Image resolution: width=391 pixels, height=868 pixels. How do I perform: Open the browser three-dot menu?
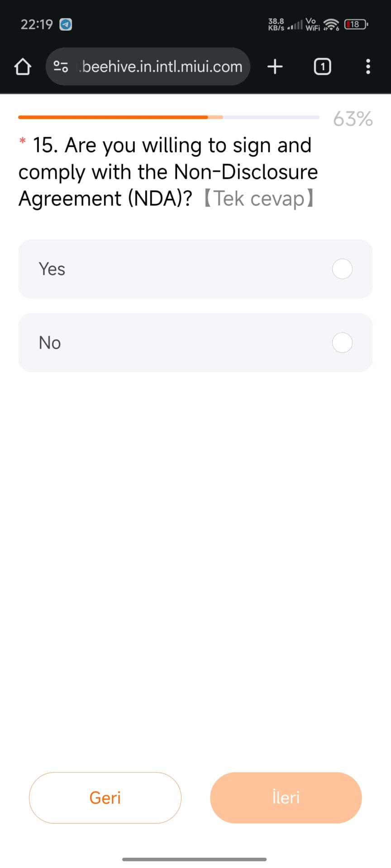(368, 67)
